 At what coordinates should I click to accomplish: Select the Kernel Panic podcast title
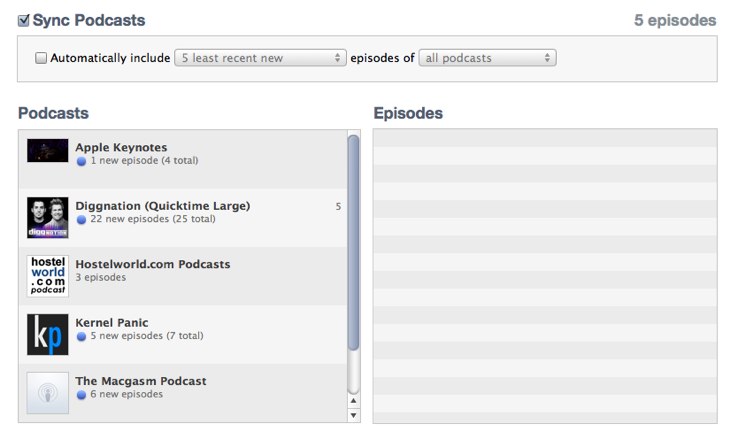(112, 322)
